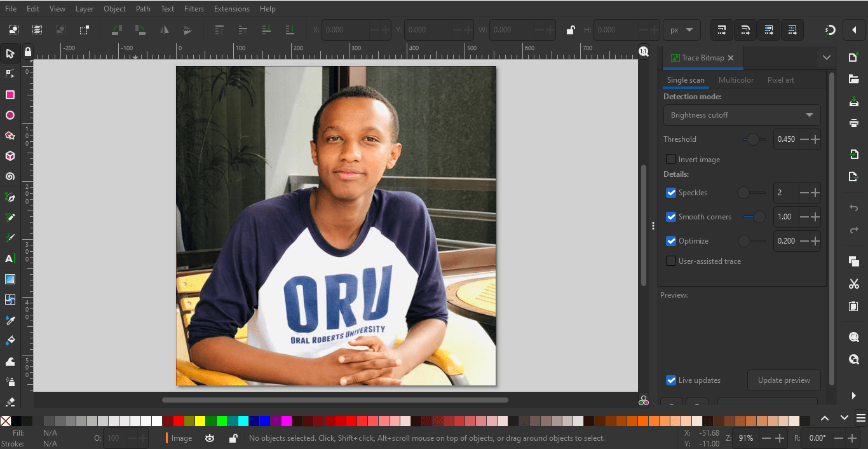Pick the Ellipse circle tool

[x=10, y=115]
